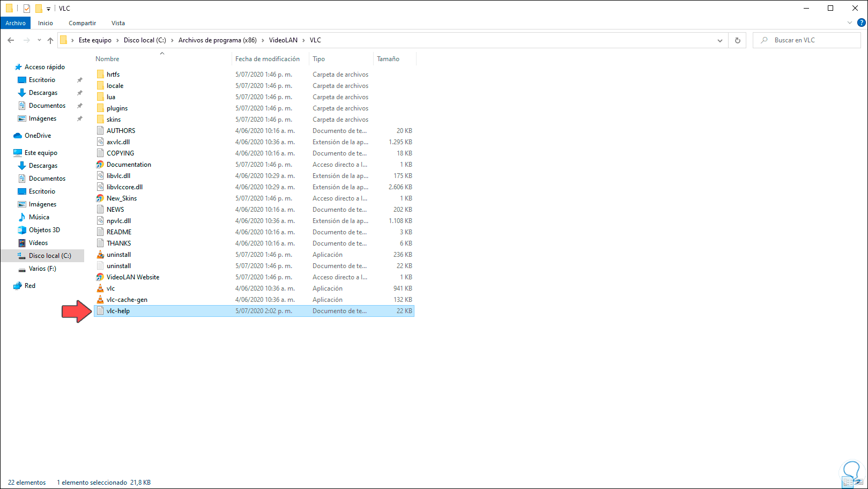The width and height of the screenshot is (868, 489).
Task: Select the NEWS file name
Action: click(x=115, y=210)
